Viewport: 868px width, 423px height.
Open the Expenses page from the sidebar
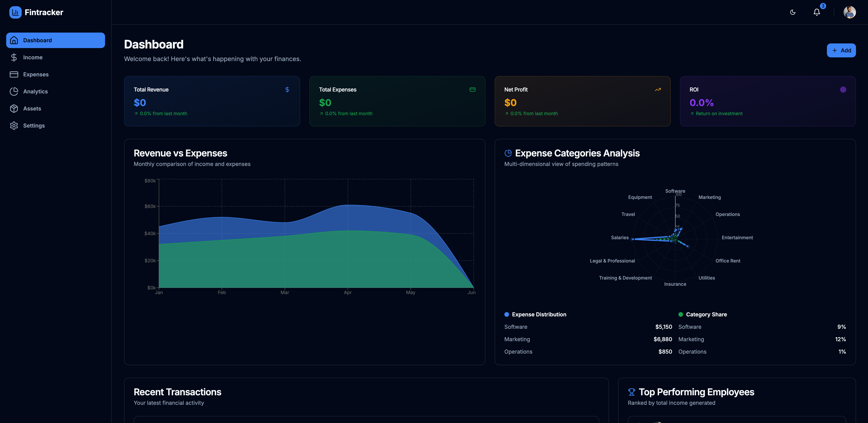tap(36, 74)
